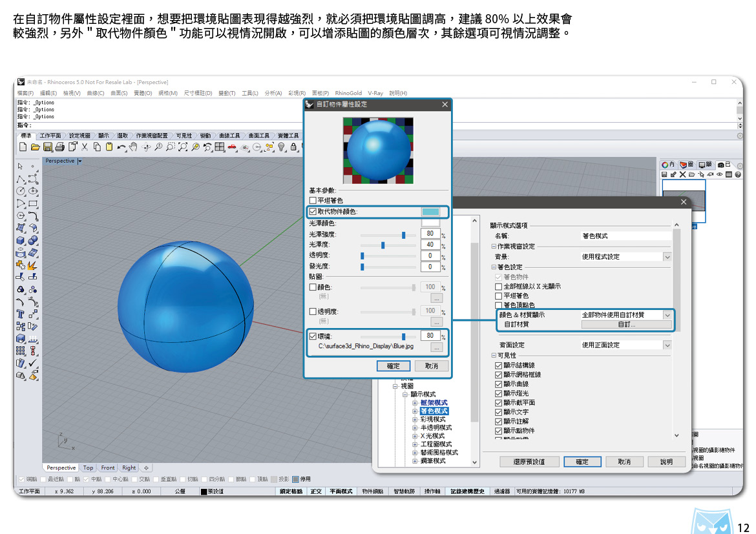Save the model with the floppy disk icon

(47, 147)
